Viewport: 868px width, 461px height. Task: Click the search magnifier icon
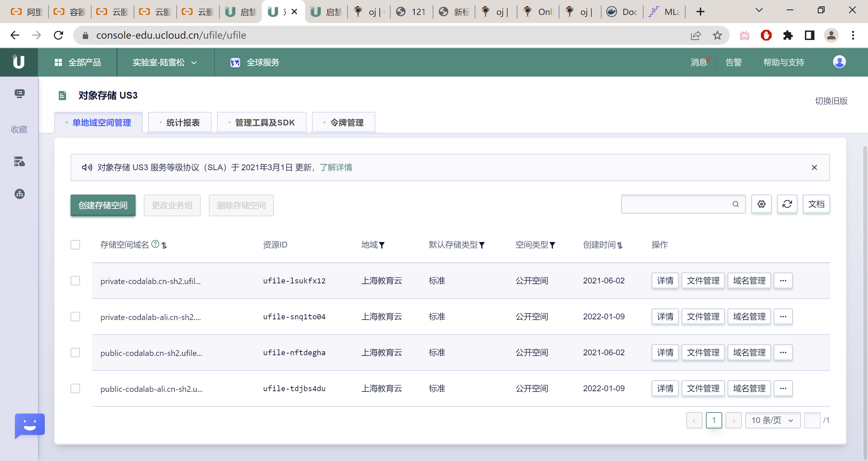pos(735,204)
